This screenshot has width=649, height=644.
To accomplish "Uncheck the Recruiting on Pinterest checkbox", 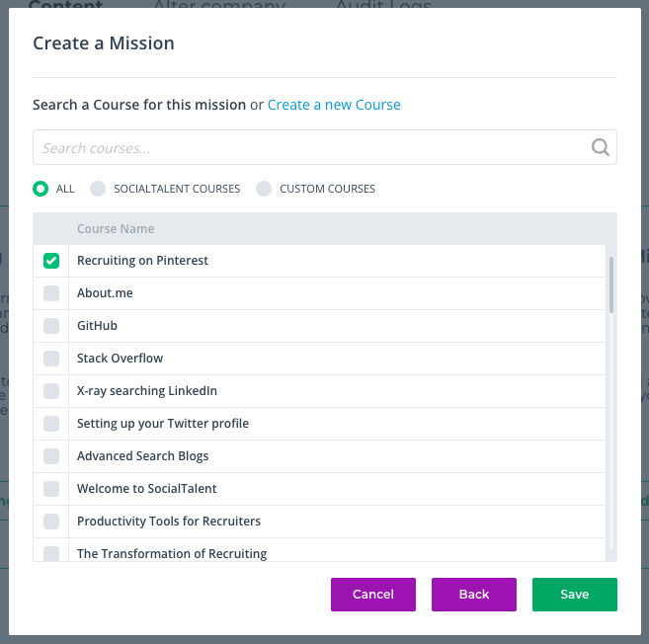I will pyautogui.click(x=51, y=261).
